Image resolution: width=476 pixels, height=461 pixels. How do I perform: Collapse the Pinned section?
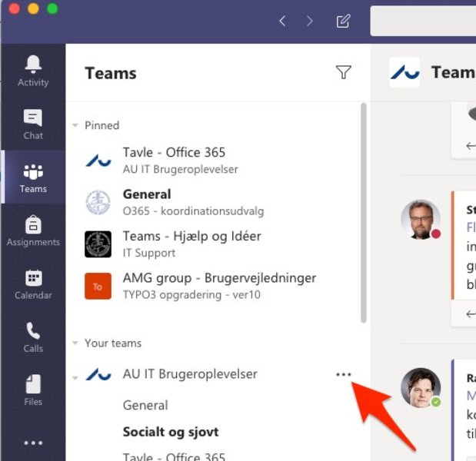pos(75,125)
